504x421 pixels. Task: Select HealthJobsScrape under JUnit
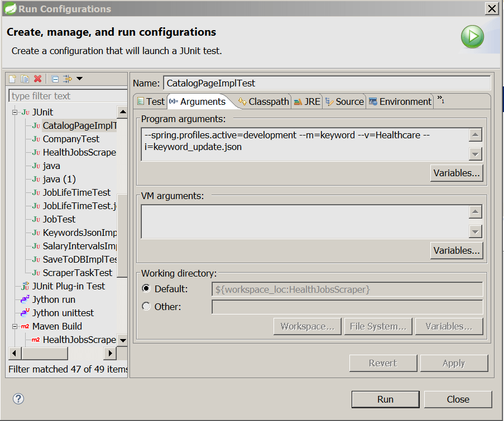click(x=79, y=153)
